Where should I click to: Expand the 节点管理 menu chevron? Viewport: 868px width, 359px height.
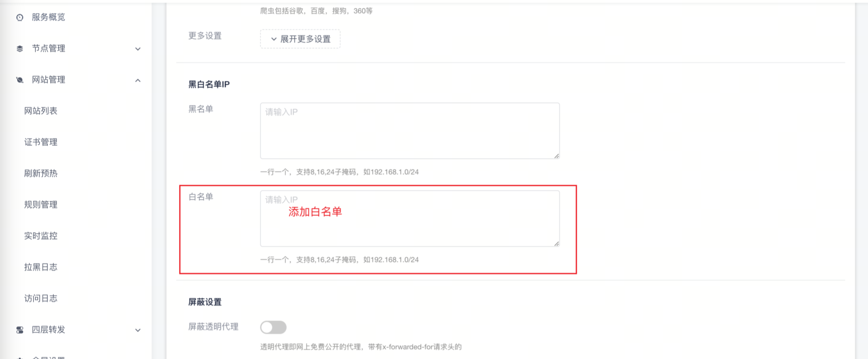pyautogui.click(x=138, y=49)
